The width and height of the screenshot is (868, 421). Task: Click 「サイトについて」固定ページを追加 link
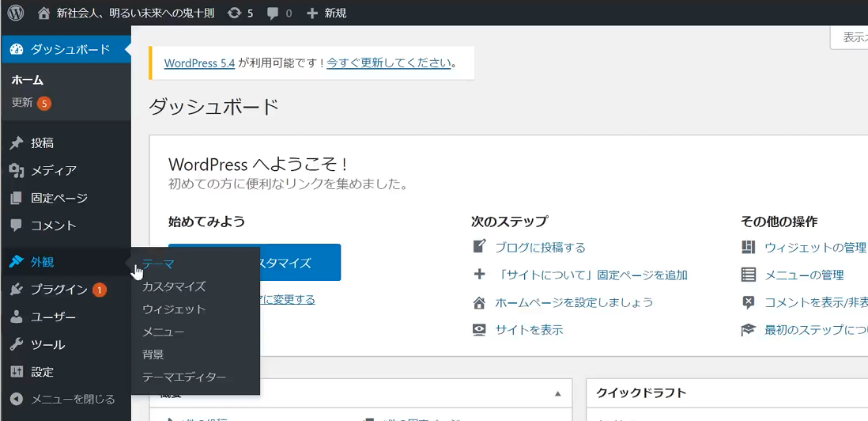coord(591,275)
